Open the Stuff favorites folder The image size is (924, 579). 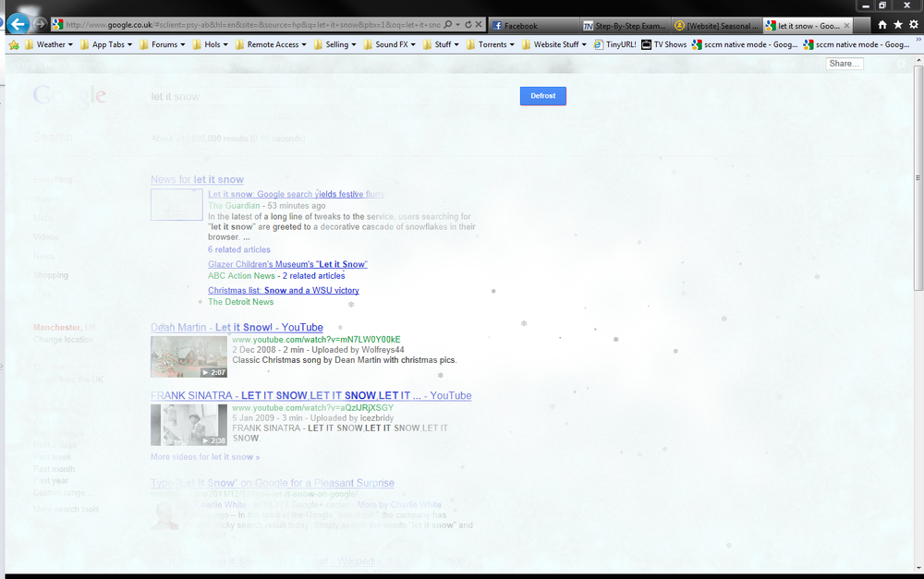tap(441, 44)
